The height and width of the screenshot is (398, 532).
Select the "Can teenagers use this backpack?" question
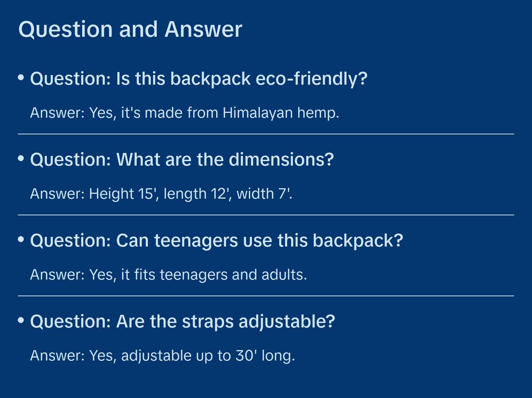(216, 241)
